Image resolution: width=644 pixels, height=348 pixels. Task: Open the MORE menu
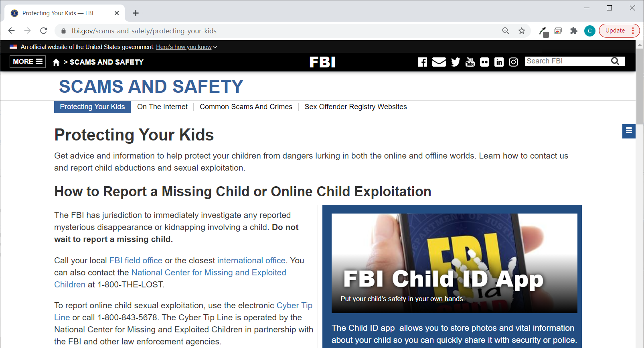click(x=28, y=61)
